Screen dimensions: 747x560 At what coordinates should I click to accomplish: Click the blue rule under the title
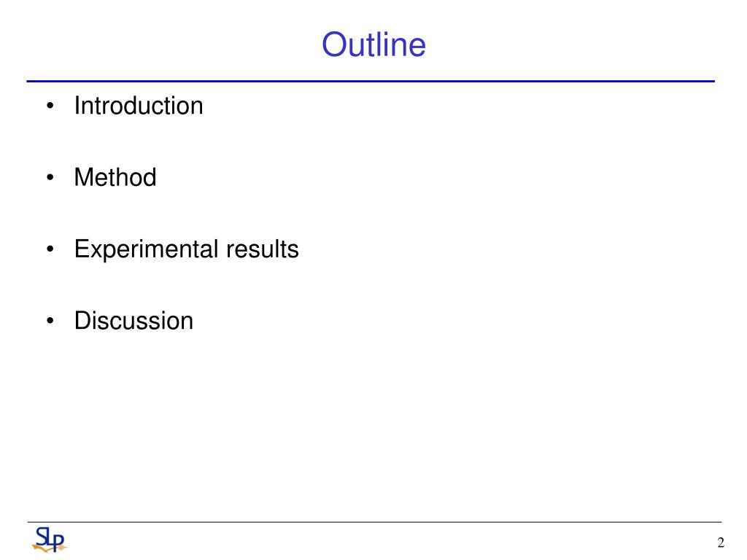point(371,82)
